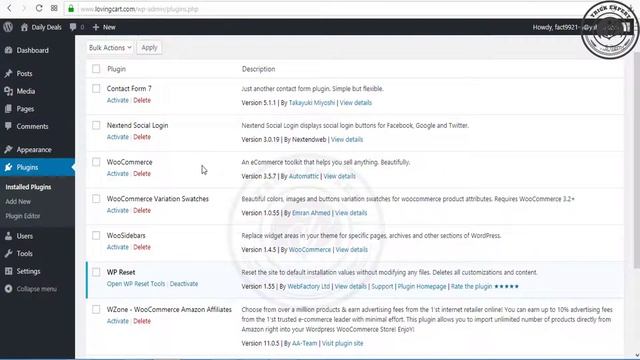The height and width of the screenshot is (360, 640).
Task: Click the vertical page scrollbar
Action: 637,160
